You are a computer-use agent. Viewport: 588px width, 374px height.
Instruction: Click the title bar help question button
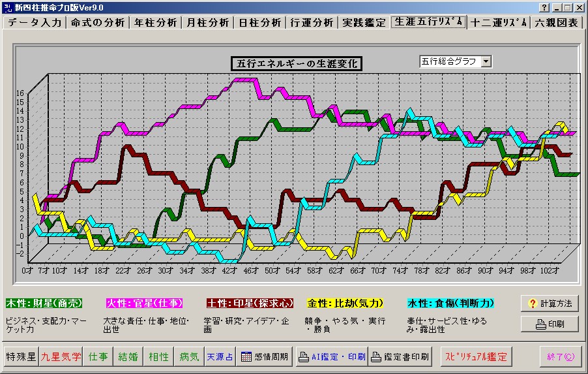[x=544, y=8]
